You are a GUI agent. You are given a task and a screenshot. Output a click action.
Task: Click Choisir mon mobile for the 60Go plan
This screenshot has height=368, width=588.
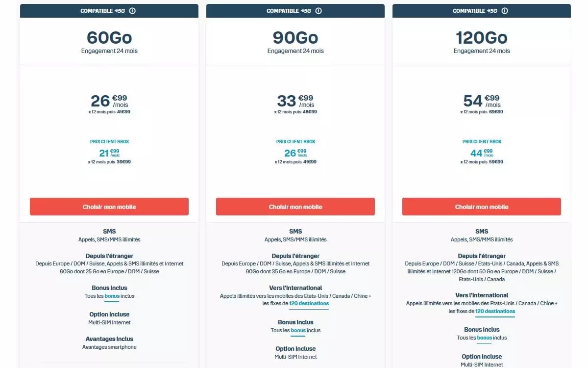(109, 207)
